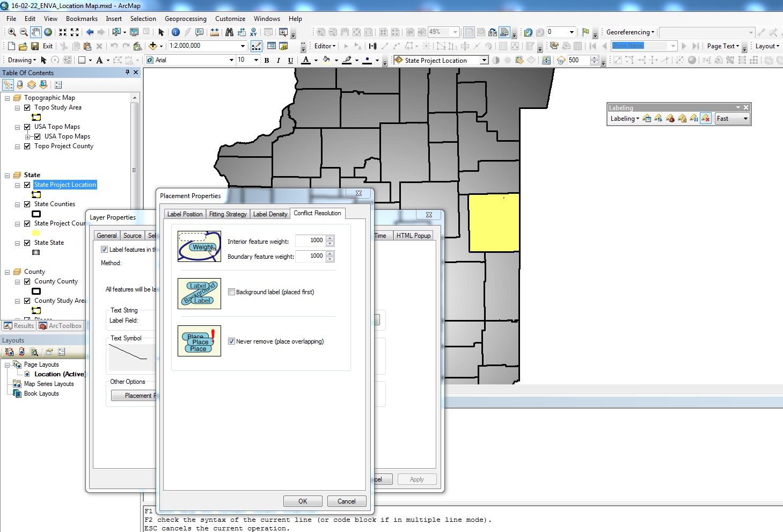Open the Go To XY tool
The image size is (783, 532).
click(x=253, y=32)
